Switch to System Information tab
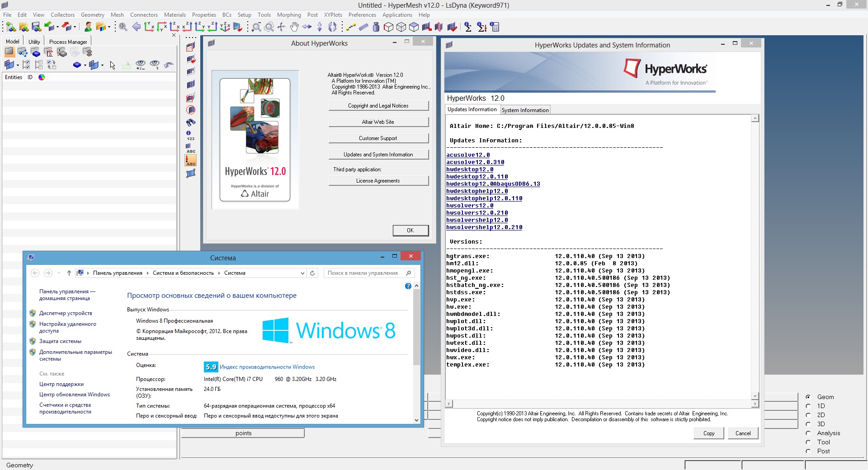This screenshot has width=868, height=470. [x=525, y=110]
